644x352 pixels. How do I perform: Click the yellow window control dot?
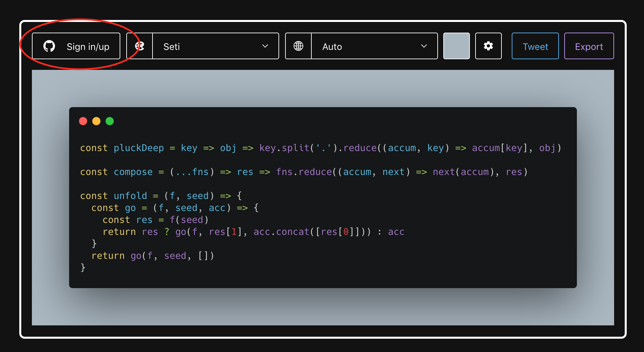click(96, 121)
